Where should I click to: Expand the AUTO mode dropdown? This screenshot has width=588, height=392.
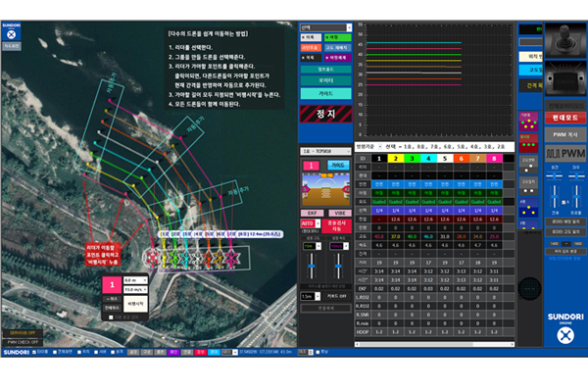[x=309, y=223]
